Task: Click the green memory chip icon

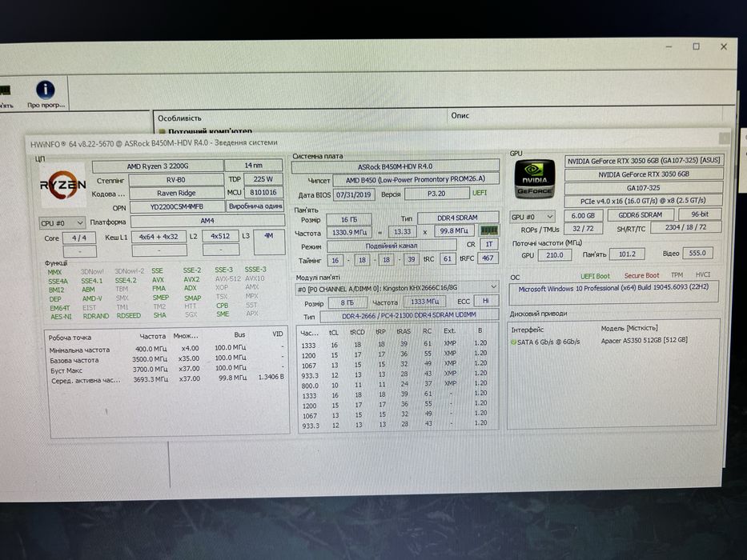Action: (488, 230)
